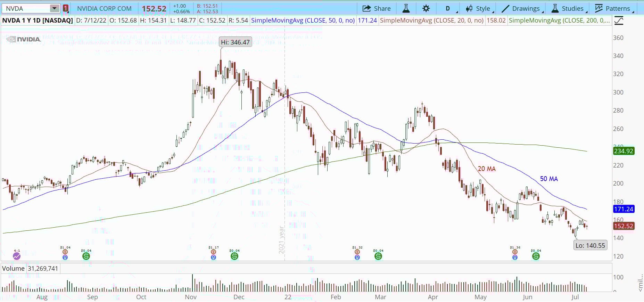644x302 pixels.
Task: Click the 152.52 last price in header
Action: [154, 9]
